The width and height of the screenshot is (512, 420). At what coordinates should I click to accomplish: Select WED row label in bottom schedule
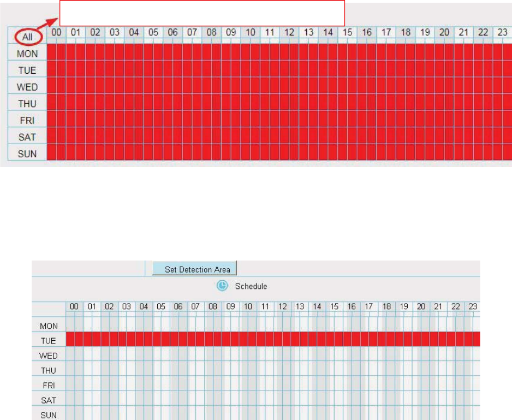pos(49,356)
